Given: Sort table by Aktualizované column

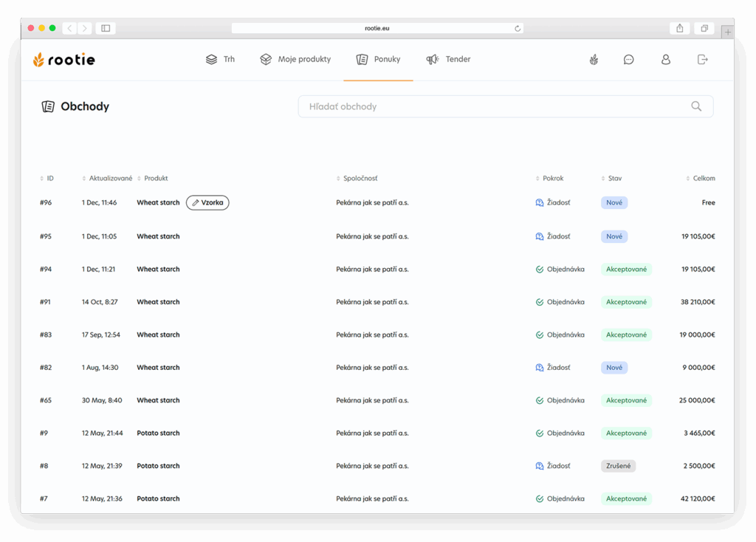Looking at the screenshot, I should (x=108, y=179).
